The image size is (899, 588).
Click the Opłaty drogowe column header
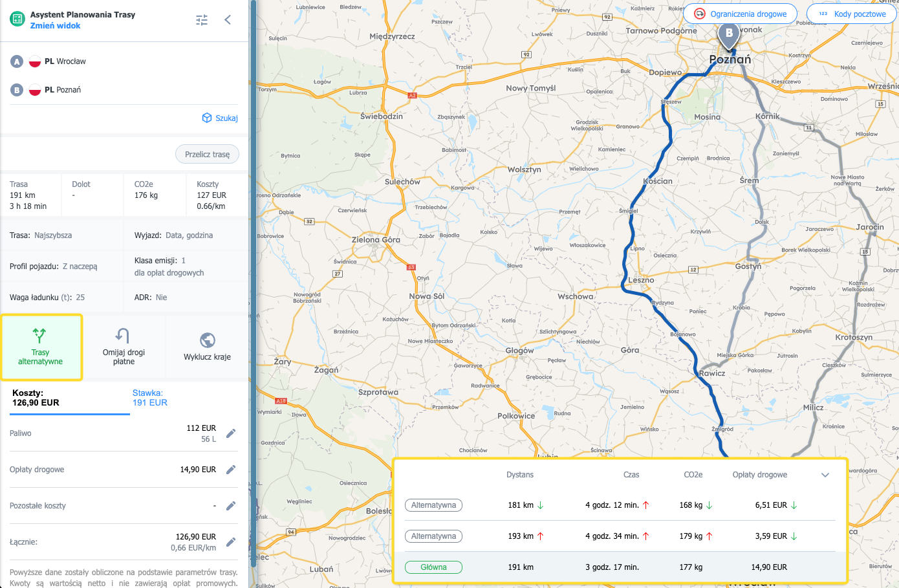[760, 475]
